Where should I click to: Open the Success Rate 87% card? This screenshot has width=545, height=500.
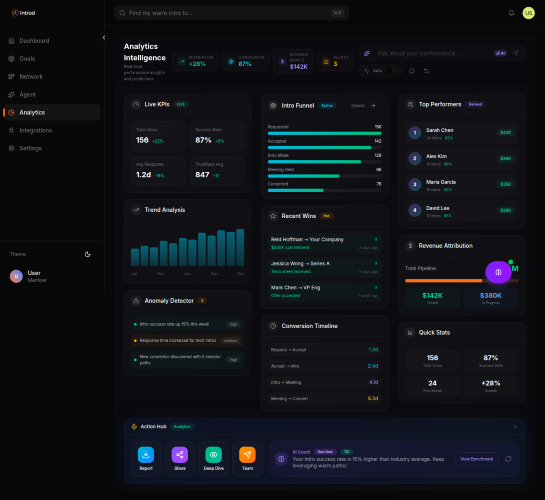point(217,136)
